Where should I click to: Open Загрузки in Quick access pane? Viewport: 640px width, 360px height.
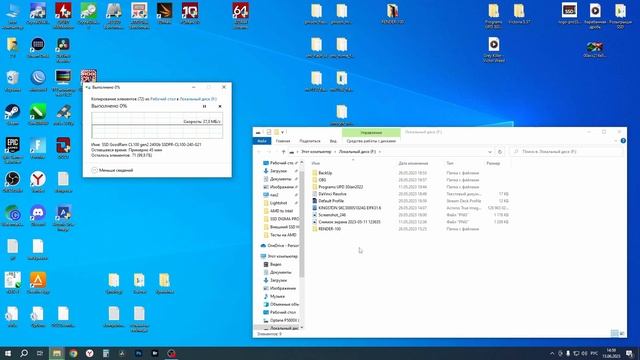(x=278, y=171)
